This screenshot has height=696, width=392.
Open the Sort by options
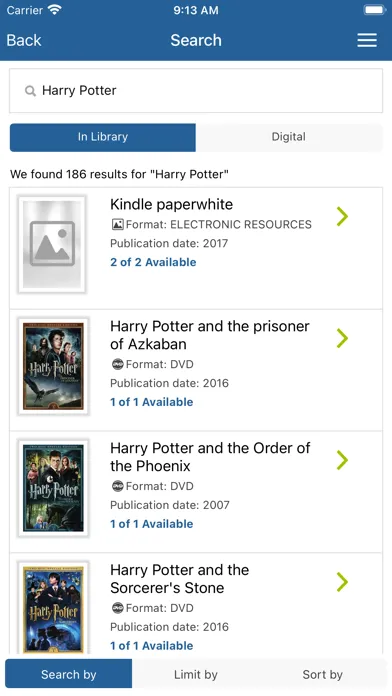click(x=322, y=674)
